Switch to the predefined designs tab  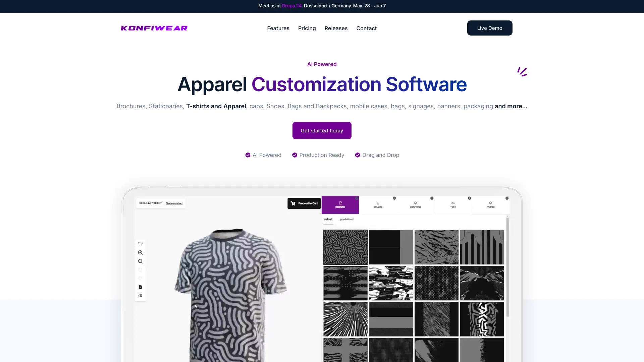click(347, 219)
